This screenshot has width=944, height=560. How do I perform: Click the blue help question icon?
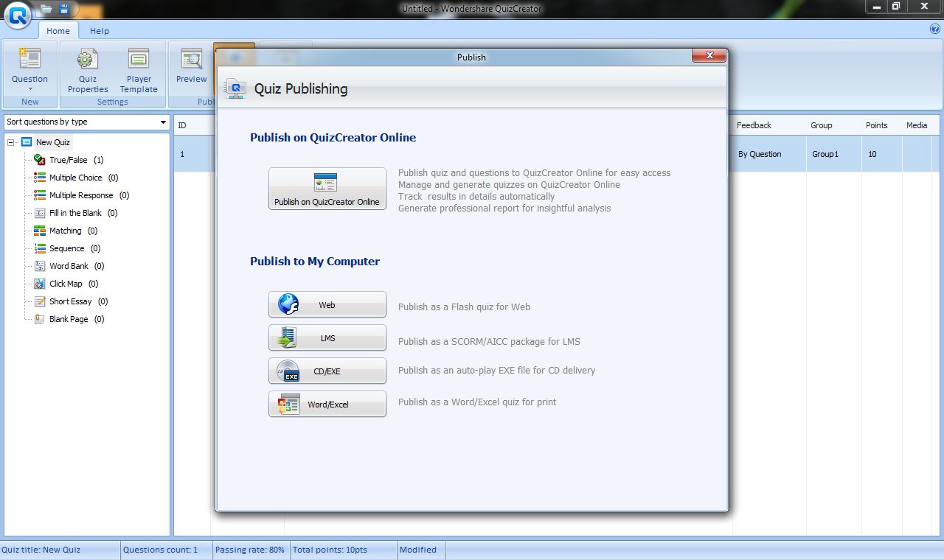coord(935,29)
